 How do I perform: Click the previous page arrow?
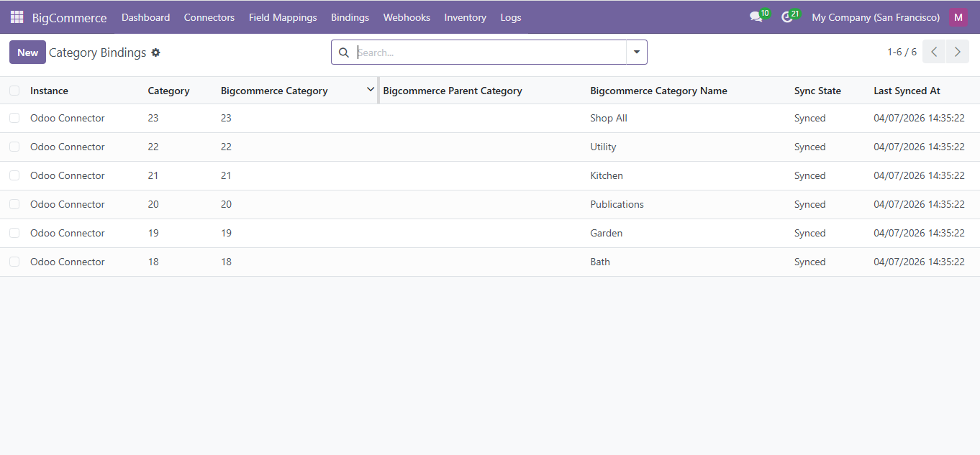(933, 51)
